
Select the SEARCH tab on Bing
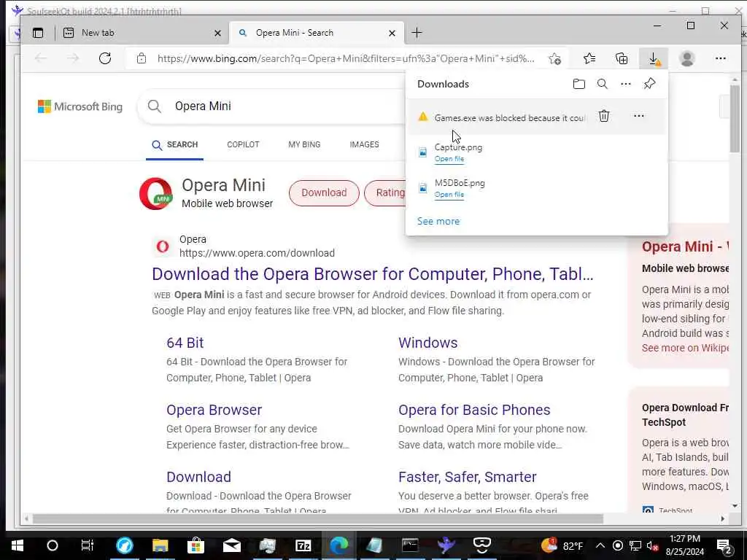[x=174, y=145]
